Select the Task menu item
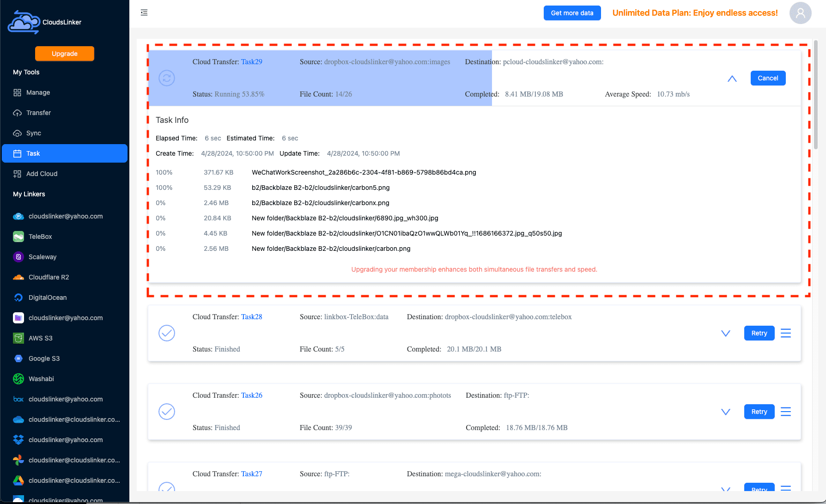The image size is (826, 504). (65, 153)
